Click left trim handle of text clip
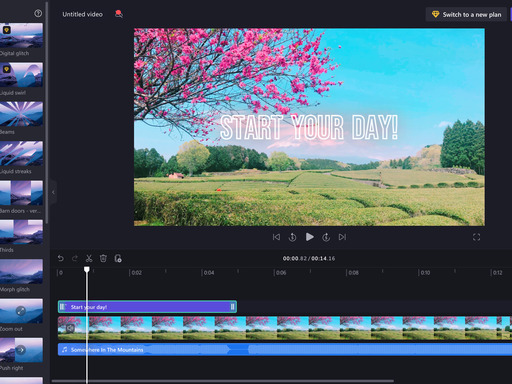This screenshot has height=384, width=512. (x=62, y=307)
